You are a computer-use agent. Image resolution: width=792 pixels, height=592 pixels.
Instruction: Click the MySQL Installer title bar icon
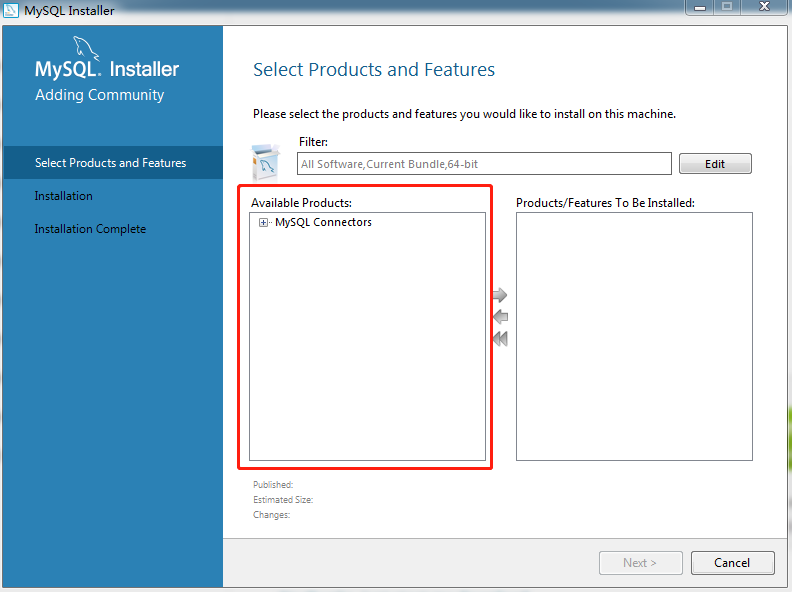coord(11,10)
